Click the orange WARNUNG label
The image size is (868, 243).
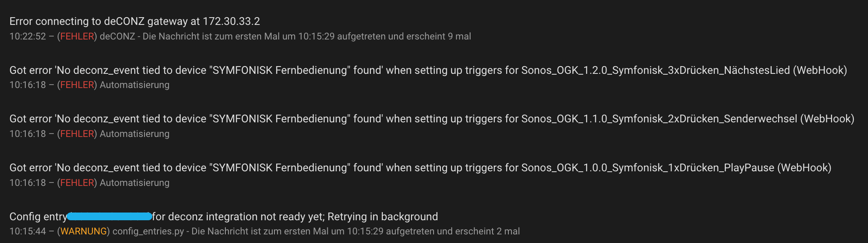(83, 231)
